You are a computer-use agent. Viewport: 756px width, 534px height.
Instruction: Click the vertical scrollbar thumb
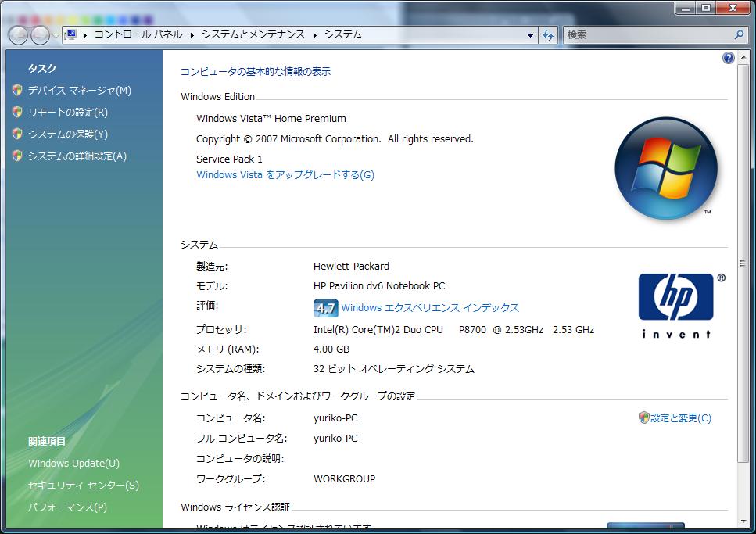743,263
